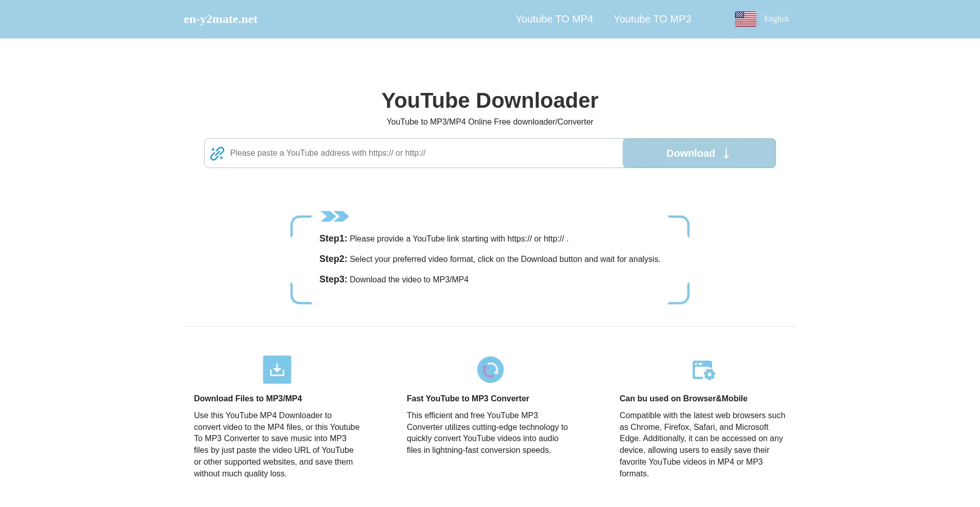Click 'Fast YouTube to MP3 Converter' heading
The width and height of the screenshot is (980, 507).
(x=468, y=399)
